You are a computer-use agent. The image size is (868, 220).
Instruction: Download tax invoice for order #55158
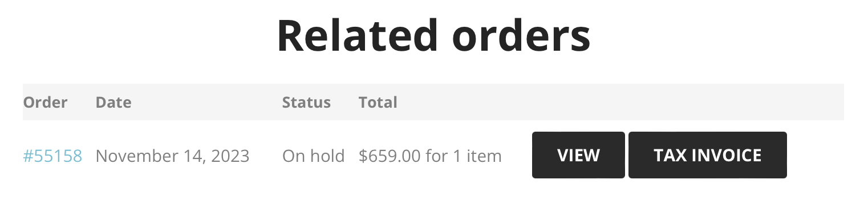[x=708, y=155]
